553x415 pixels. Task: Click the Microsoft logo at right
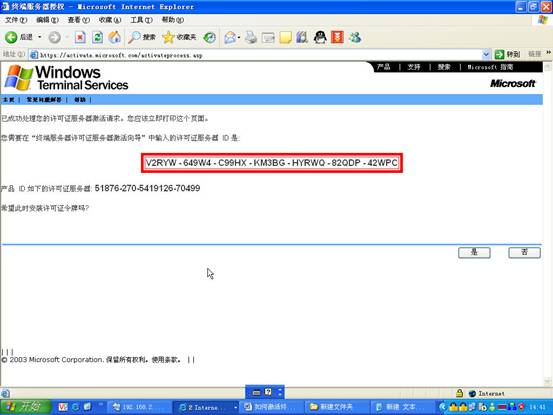tap(512, 84)
